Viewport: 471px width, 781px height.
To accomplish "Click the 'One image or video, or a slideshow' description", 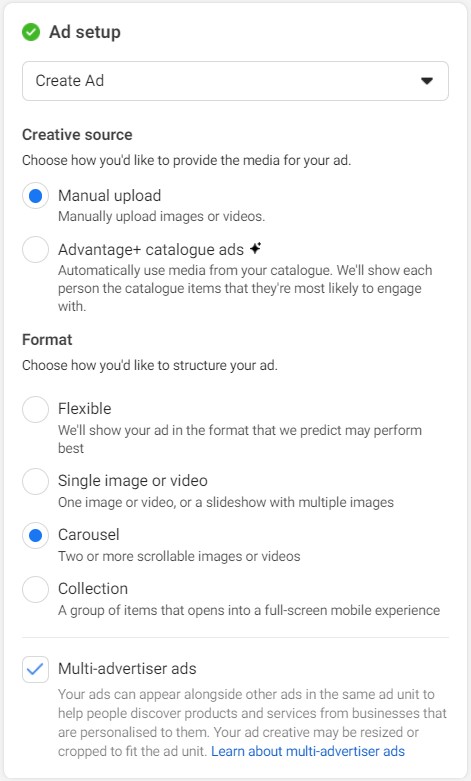I will (x=226, y=502).
